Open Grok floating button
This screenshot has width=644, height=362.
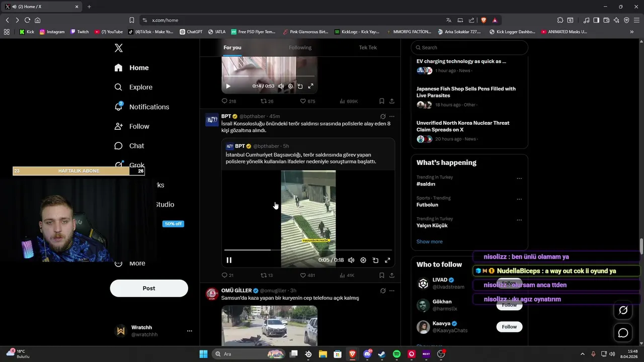point(623,310)
